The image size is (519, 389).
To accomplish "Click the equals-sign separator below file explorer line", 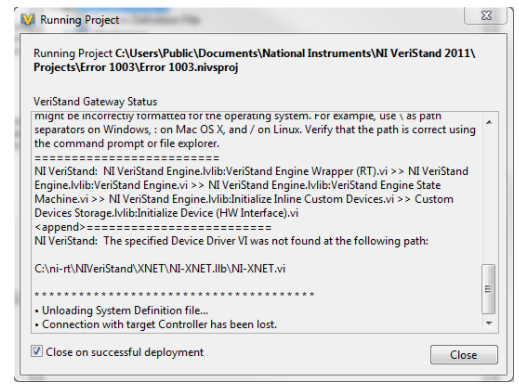I will 127,158.
